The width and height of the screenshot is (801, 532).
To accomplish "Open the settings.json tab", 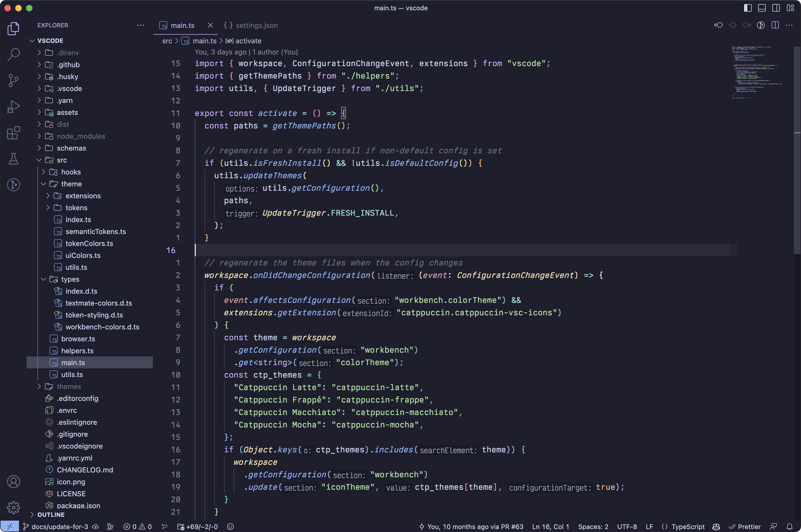I will pyautogui.click(x=256, y=25).
